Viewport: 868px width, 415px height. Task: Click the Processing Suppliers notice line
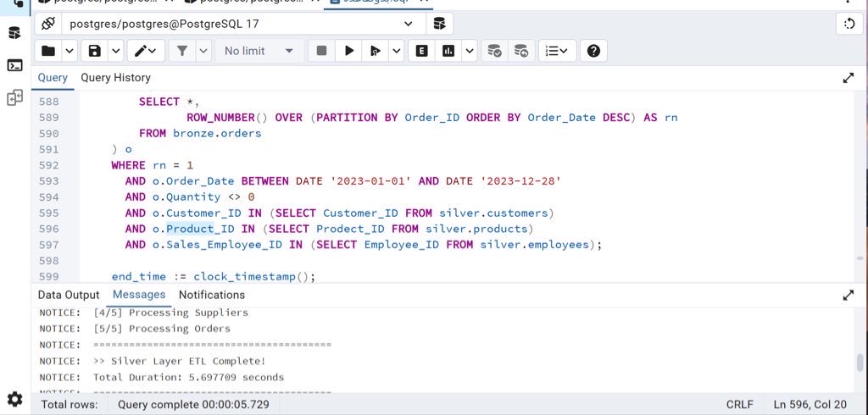[143, 313]
